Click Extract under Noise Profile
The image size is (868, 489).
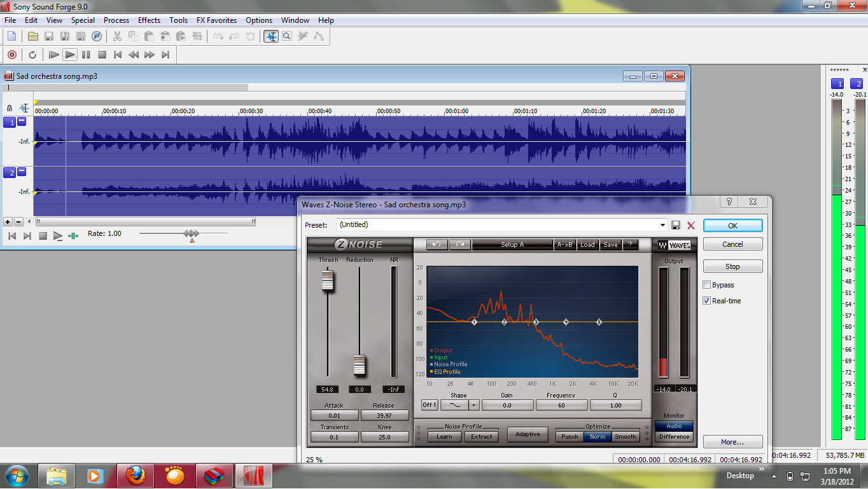[x=482, y=437]
